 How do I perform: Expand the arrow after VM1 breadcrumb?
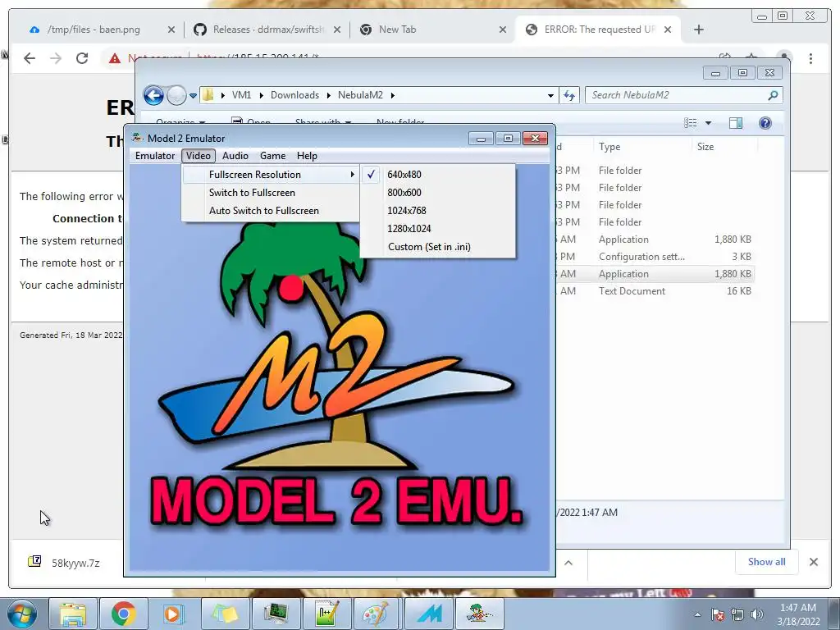261,95
